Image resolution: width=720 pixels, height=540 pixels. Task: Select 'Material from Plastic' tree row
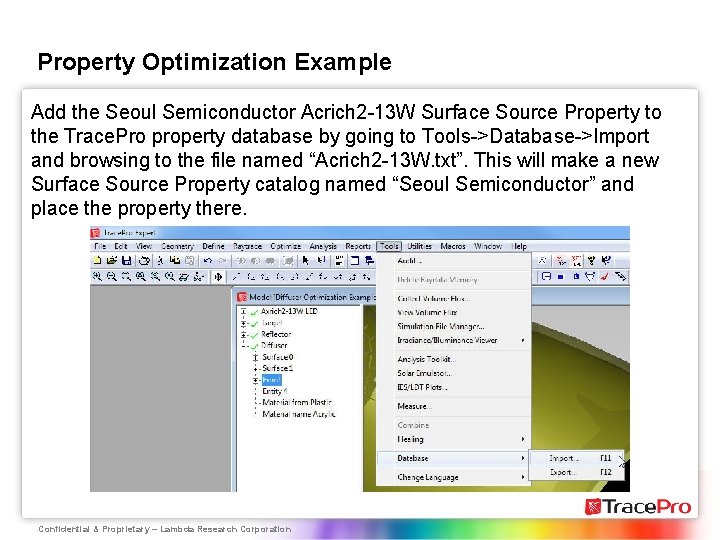pyautogui.click(x=297, y=402)
